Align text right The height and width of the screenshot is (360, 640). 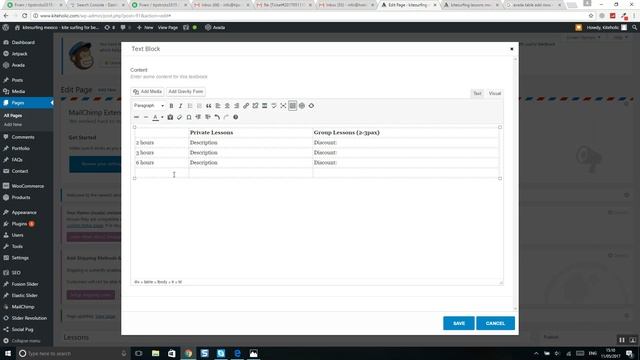(x=237, y=106)
